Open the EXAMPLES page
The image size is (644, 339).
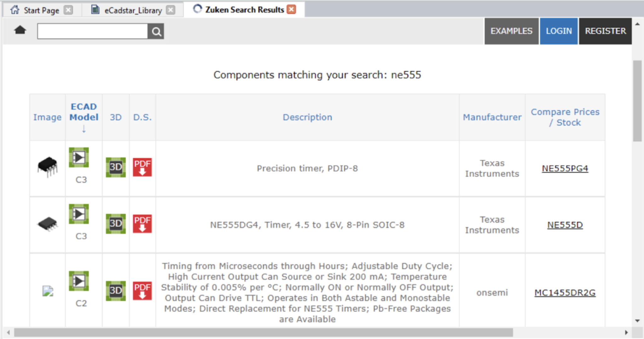point(511,31)
